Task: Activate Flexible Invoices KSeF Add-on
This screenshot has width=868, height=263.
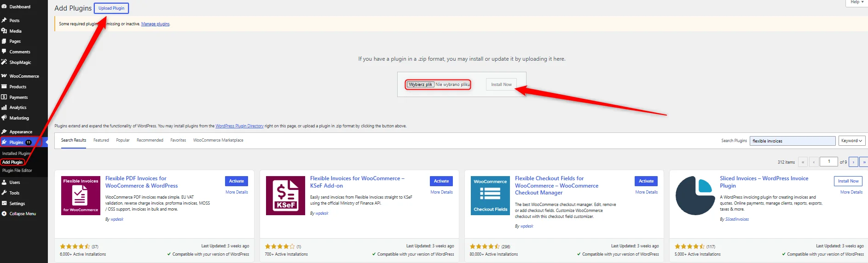Action: pos(441,181)
